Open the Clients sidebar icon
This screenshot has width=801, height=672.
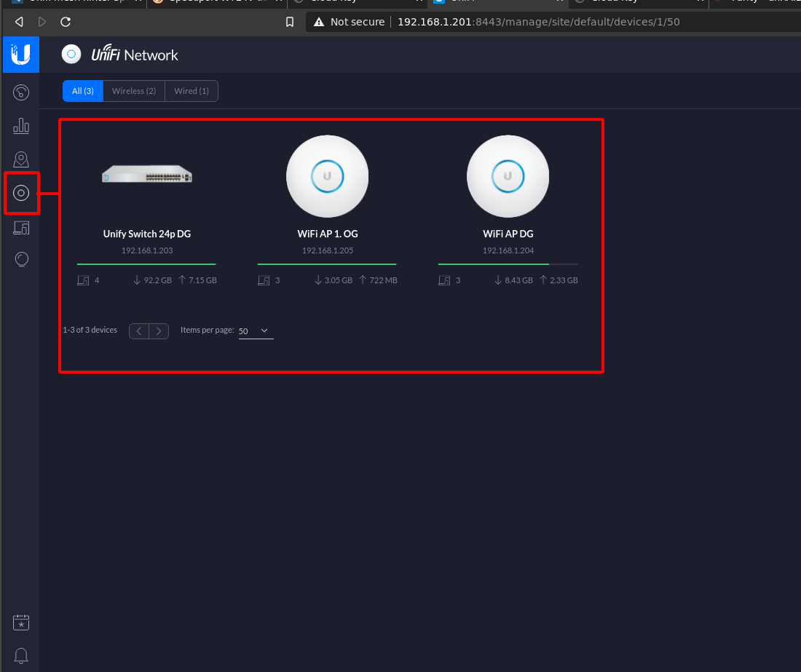click(x=21, y=227)
